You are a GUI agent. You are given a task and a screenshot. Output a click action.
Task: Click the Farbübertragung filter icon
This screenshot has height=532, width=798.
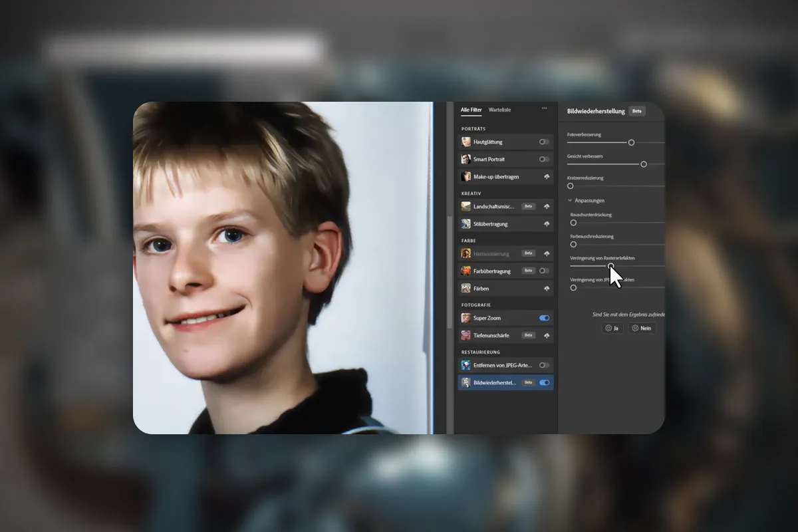[466, 271]
